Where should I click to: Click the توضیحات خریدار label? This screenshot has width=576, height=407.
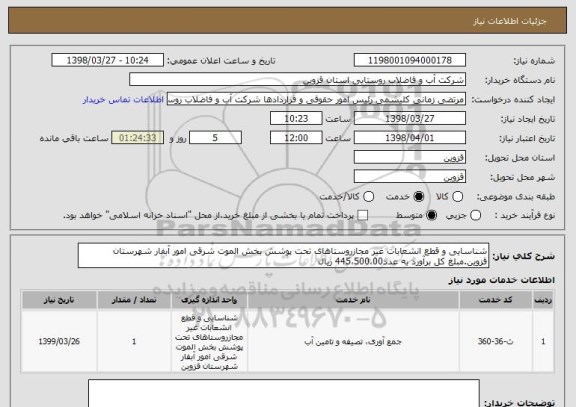519,403
